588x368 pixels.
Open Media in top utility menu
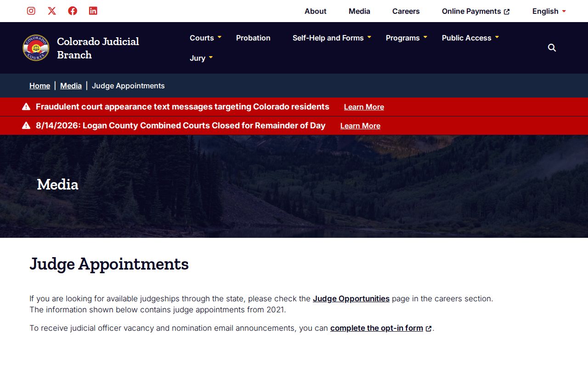[x=359, y=11]
